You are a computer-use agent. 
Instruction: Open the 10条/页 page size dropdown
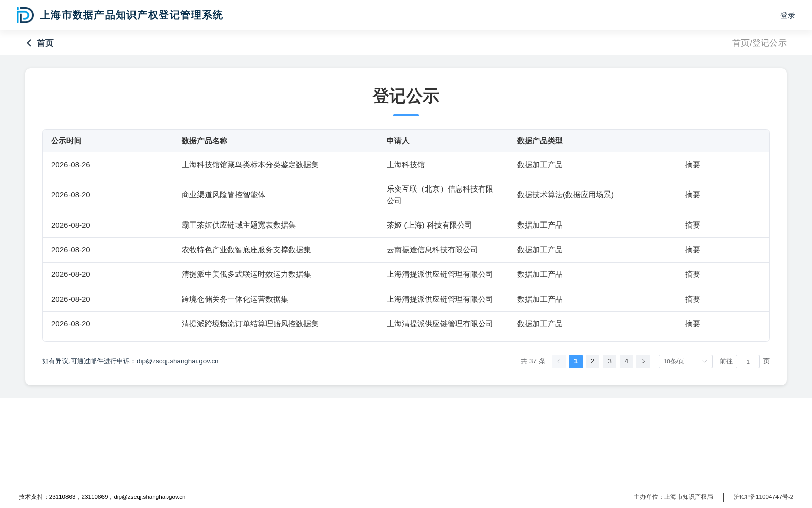point(685,361)
